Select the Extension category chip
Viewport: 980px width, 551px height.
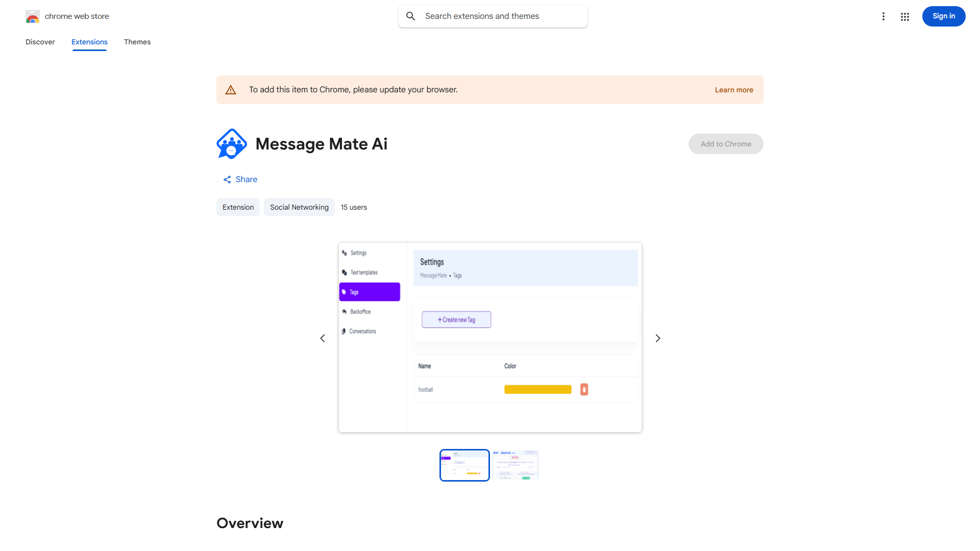pos(238,207)
